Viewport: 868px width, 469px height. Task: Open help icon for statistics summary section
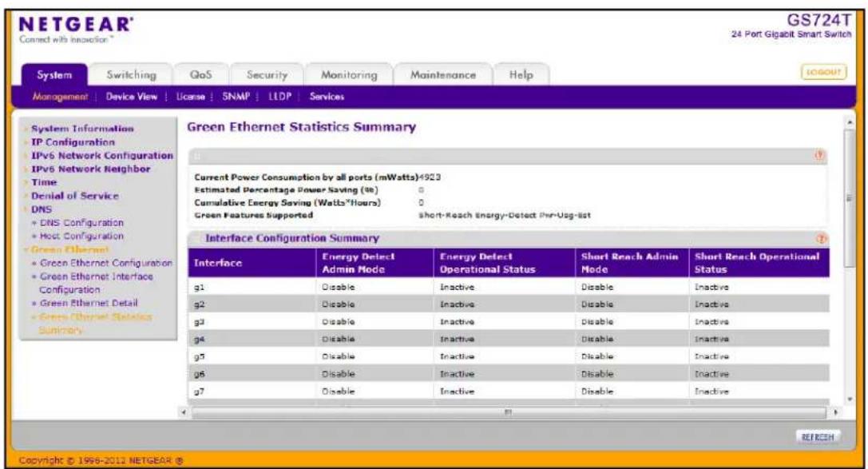point(820,156)
